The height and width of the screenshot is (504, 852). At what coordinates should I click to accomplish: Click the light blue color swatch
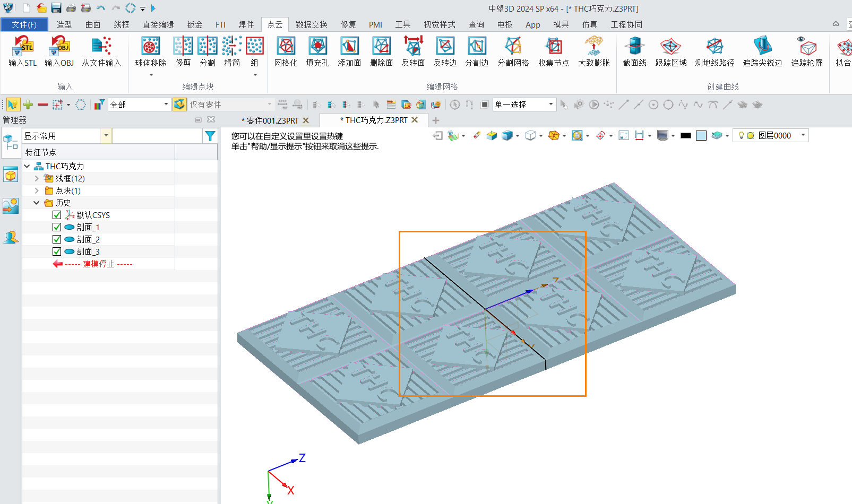coord(701,135)
